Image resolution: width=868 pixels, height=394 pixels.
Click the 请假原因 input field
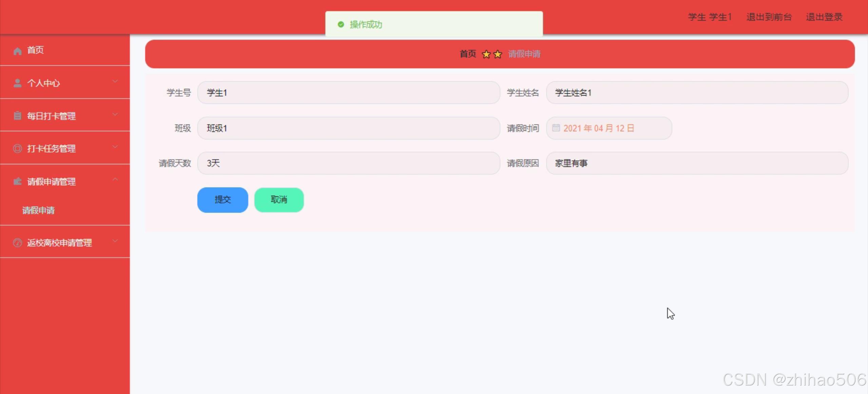[x=697, y=163]
